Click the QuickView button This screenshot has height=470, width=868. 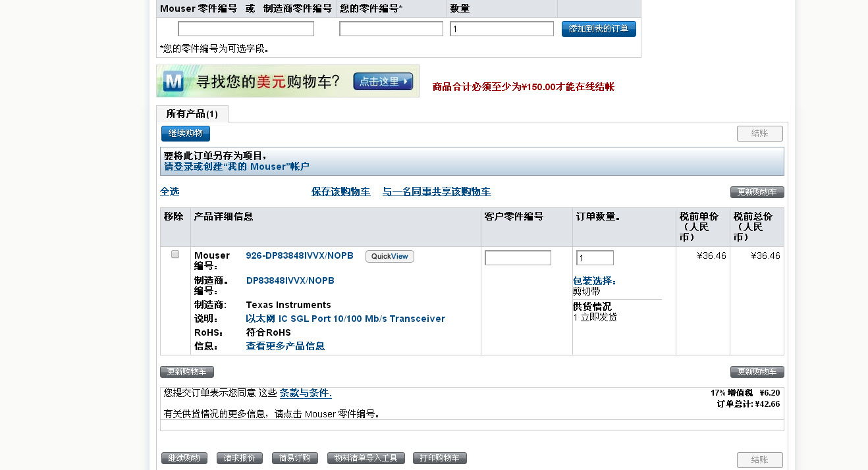[x=390, y=256]
